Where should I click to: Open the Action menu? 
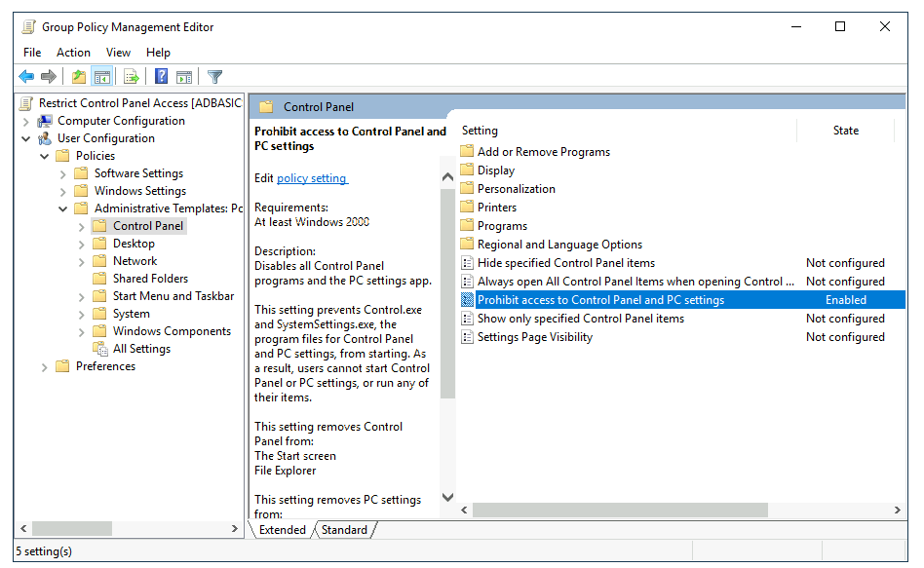(x=73, y=53)
